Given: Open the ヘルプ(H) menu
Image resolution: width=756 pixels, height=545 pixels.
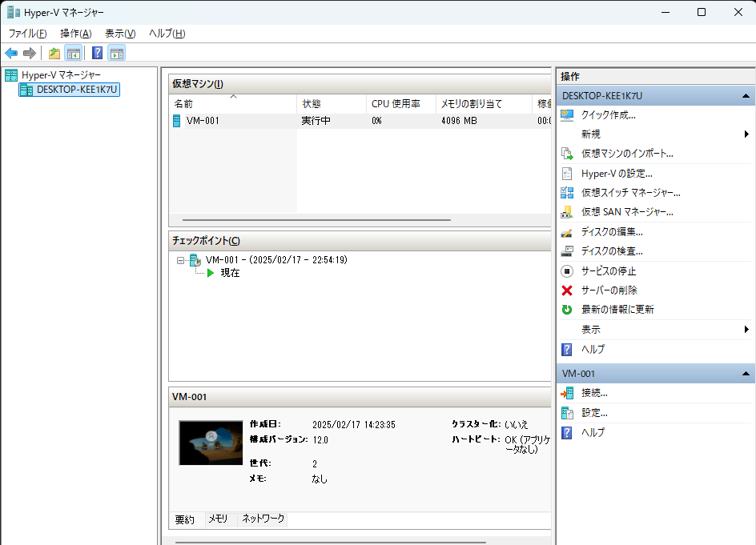Looking at the screenshot, I should [x=167, y=34].
